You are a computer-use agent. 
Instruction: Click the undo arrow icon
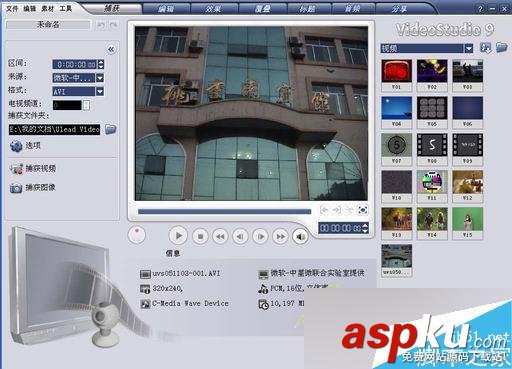coord(101,25)
